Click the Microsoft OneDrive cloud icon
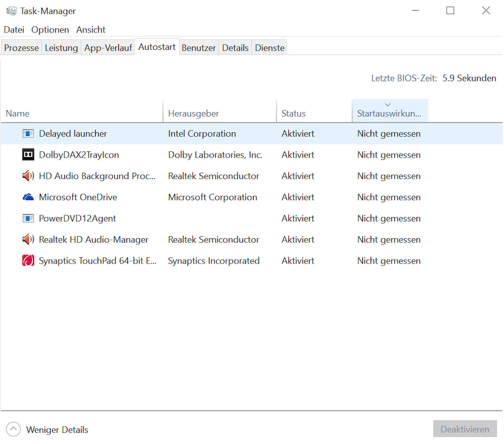 (28, 197)
